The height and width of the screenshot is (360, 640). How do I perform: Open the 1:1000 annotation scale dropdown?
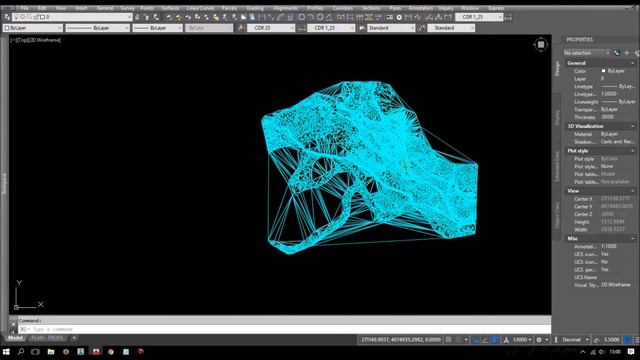point(522,340)
